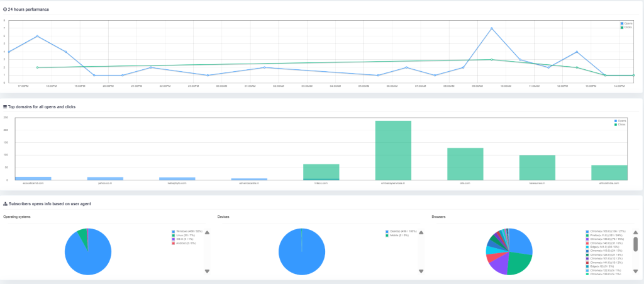Click the Browsers legend down arrow

(635, 271)
